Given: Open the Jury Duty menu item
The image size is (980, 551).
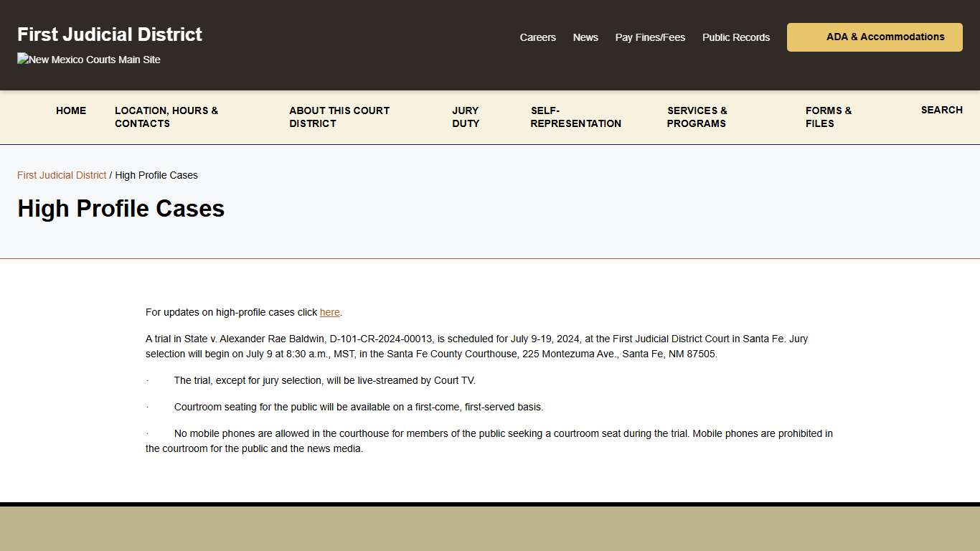Looking at the screenshot, I should 466,117.
